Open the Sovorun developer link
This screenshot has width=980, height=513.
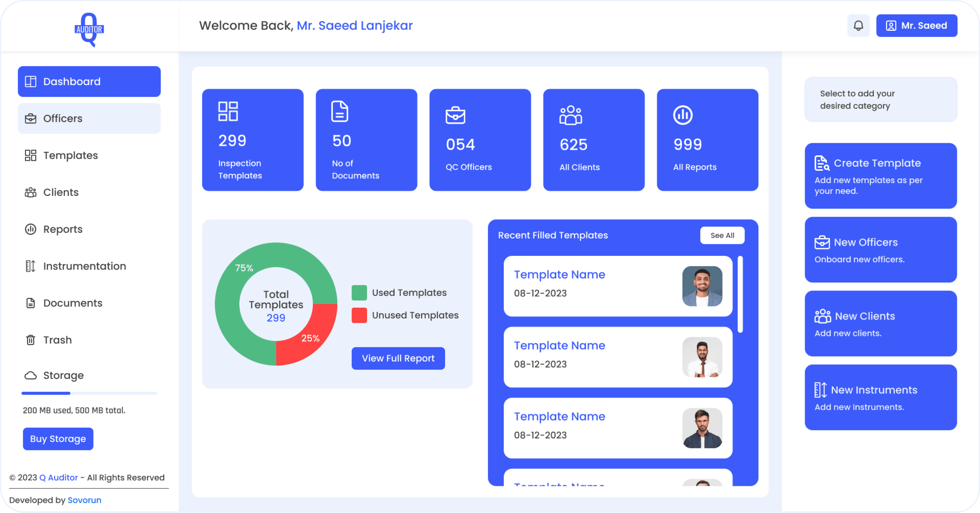[x=85, y=500]
